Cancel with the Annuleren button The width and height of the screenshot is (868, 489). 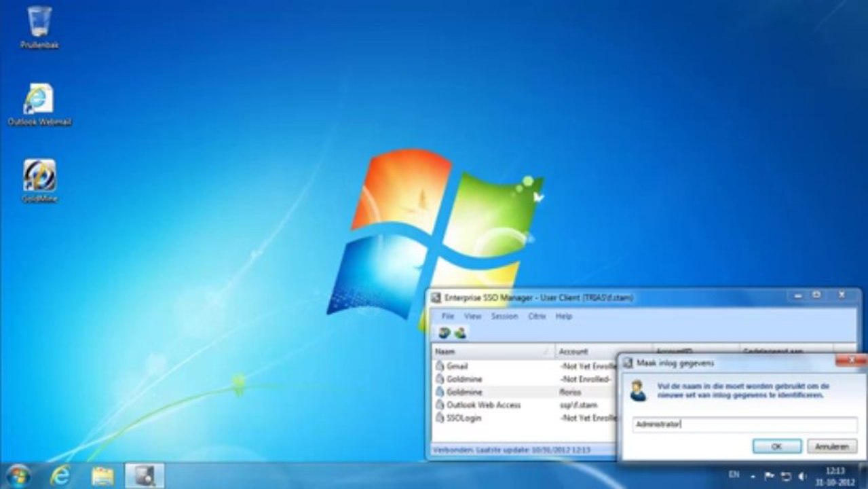(832, 447)
